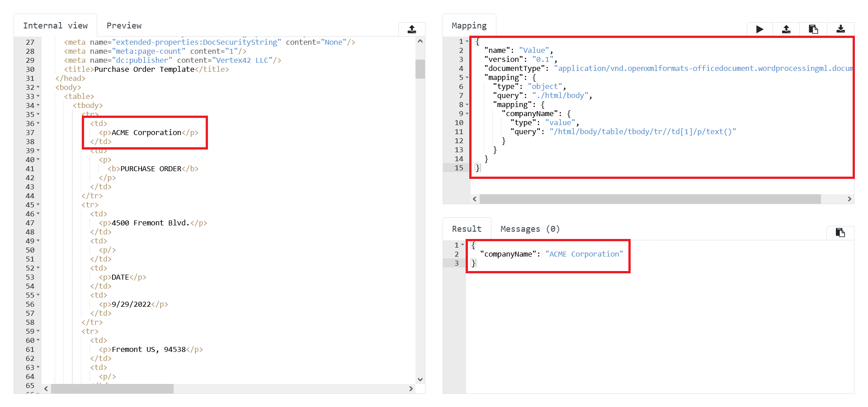Copy mapping to clipboard icon
868x407 pixels.
[813, 29]
